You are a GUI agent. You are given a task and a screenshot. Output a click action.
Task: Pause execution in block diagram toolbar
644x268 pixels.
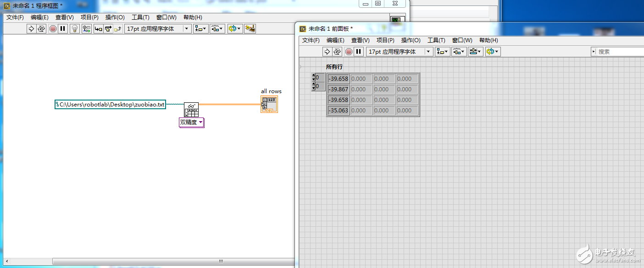(63, 28)
